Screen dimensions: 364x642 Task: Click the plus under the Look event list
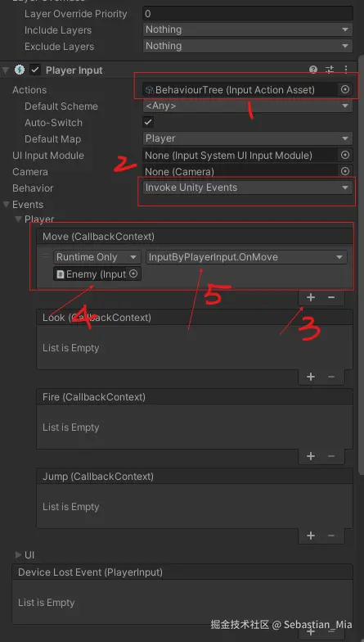(311, 377)
